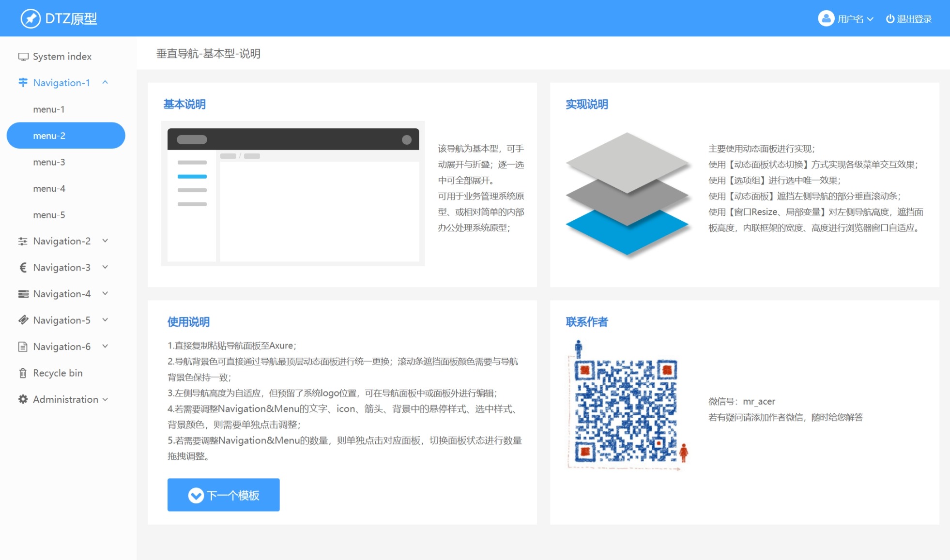Click the 联系作者 heading
Viewport: 950px width, 560px height.
pos(587,322)
